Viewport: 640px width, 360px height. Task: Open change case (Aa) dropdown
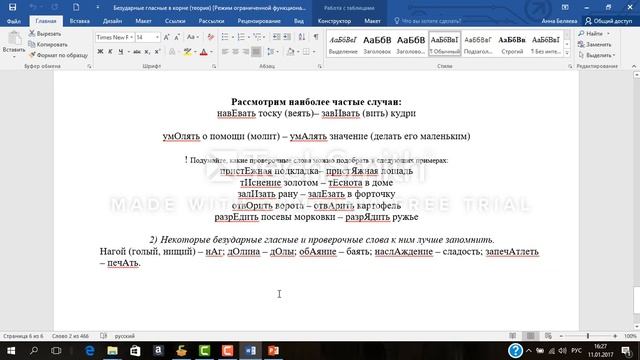point(193,37)
